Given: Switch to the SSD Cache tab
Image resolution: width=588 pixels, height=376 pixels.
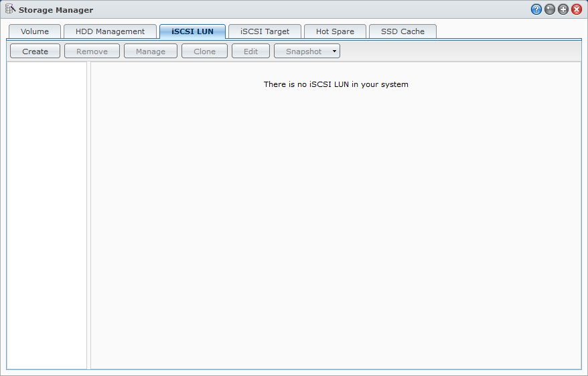Looking at the screenshot, I should 402,31.
